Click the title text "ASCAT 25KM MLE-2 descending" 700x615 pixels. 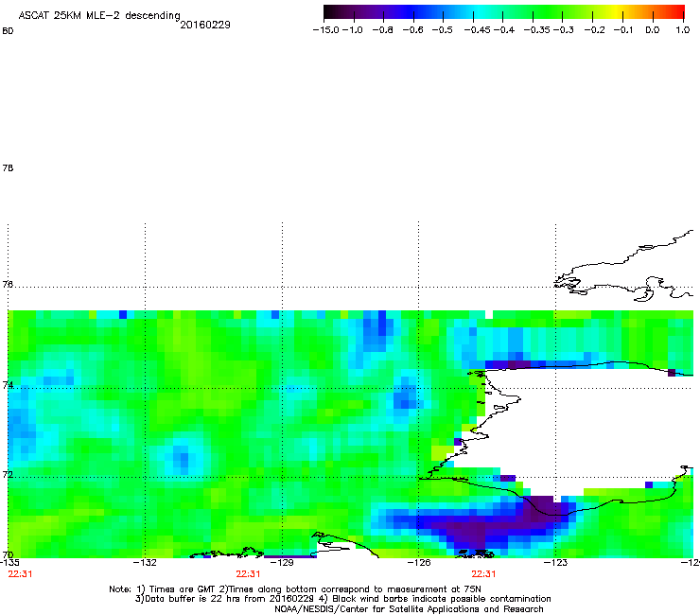point(99,16)
